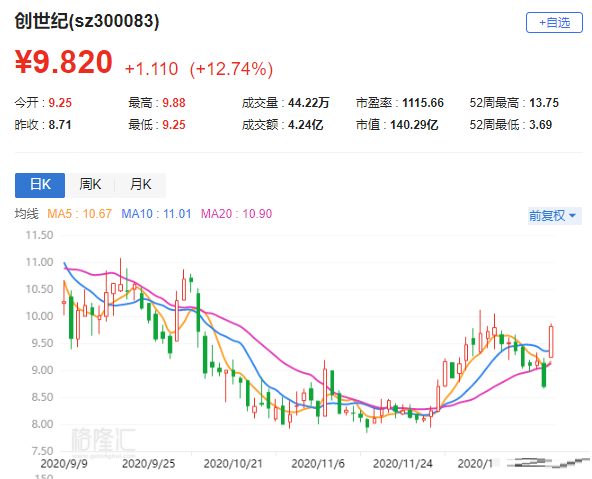Add the stock via +自选 button
Image resolution: width=592 pixels, height=479 pixels.
pyautogui.click(x=554, y=23)
